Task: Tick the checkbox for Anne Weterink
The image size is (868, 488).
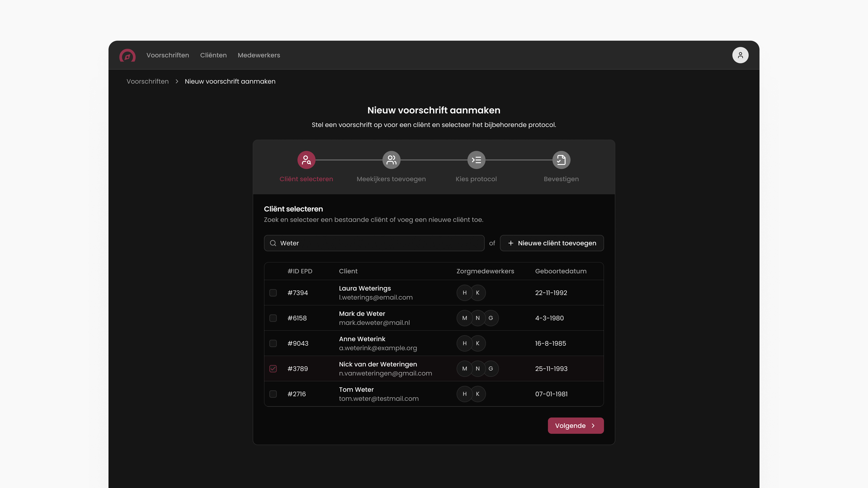Action: point(273,343)
